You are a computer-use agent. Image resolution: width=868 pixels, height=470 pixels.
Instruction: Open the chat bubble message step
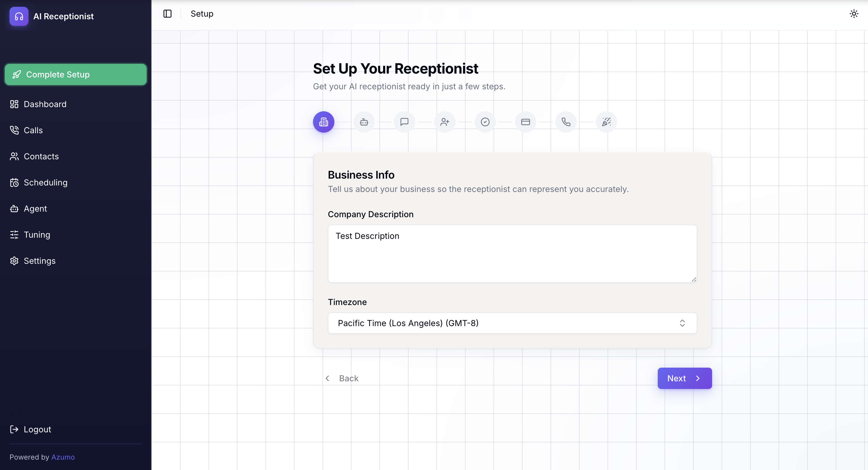click(404, 122)
